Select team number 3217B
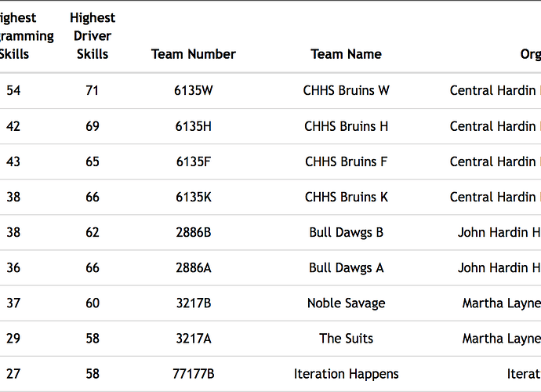This screenshot has width=541, height=392. 193,303
